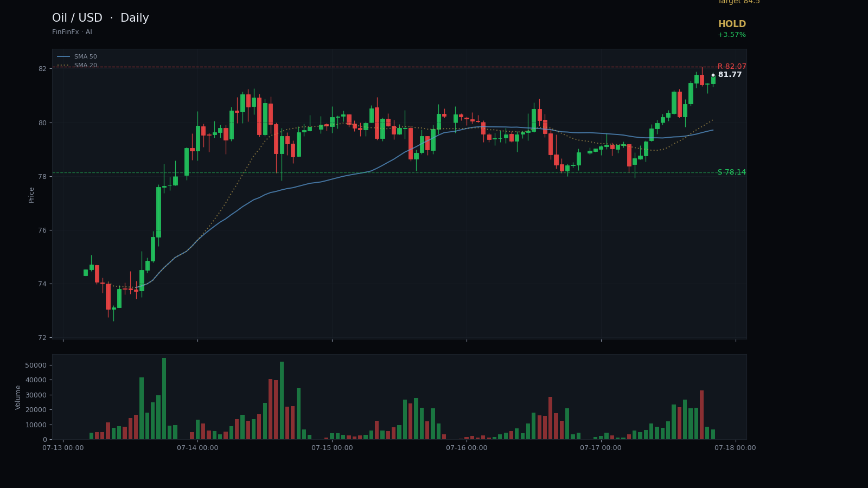Click the 'Price' y-axis label

31,195
